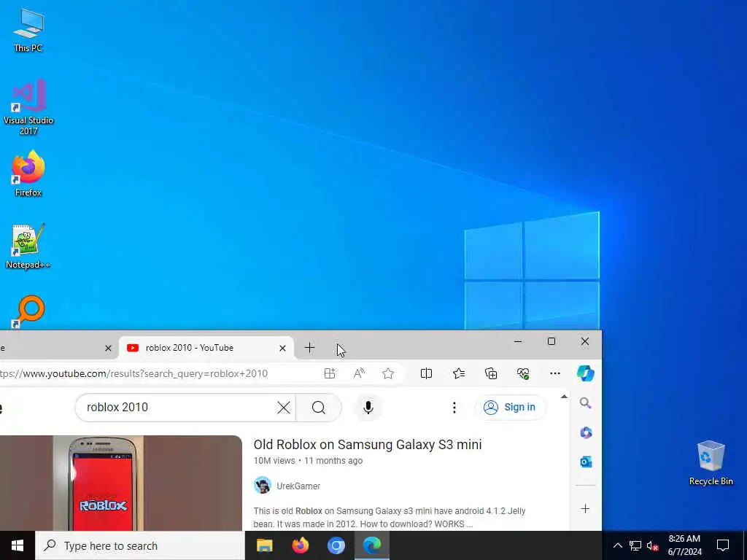Open a new tab in Edge
Image resolution: width=747 pixels, height=560 pixels.
point(309,348)
